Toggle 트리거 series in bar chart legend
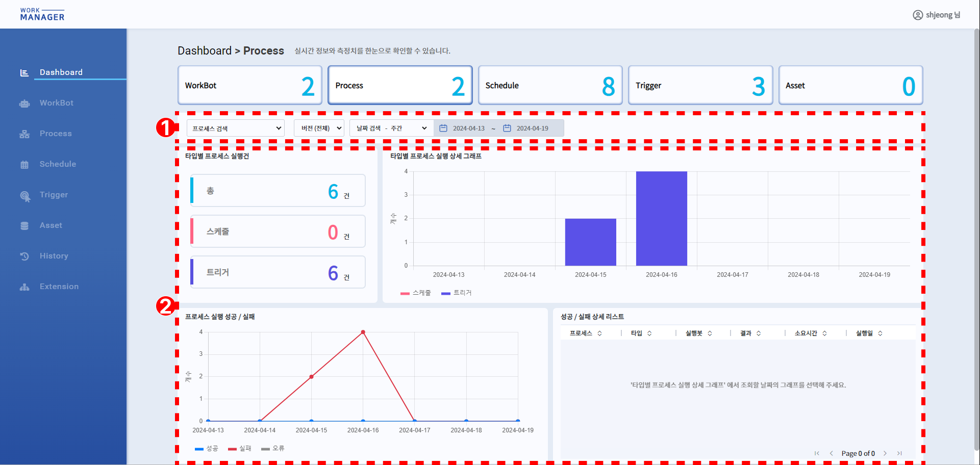980x465 pixels. pos(457,293)
